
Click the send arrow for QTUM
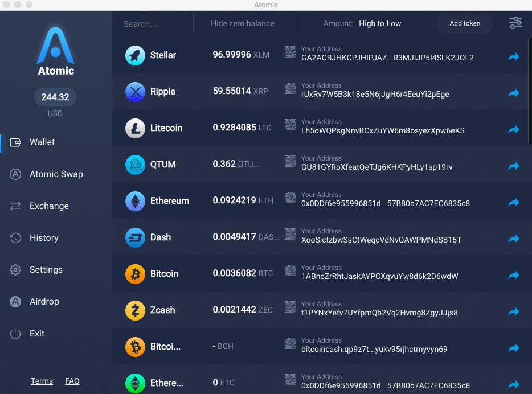coord(514,166)
